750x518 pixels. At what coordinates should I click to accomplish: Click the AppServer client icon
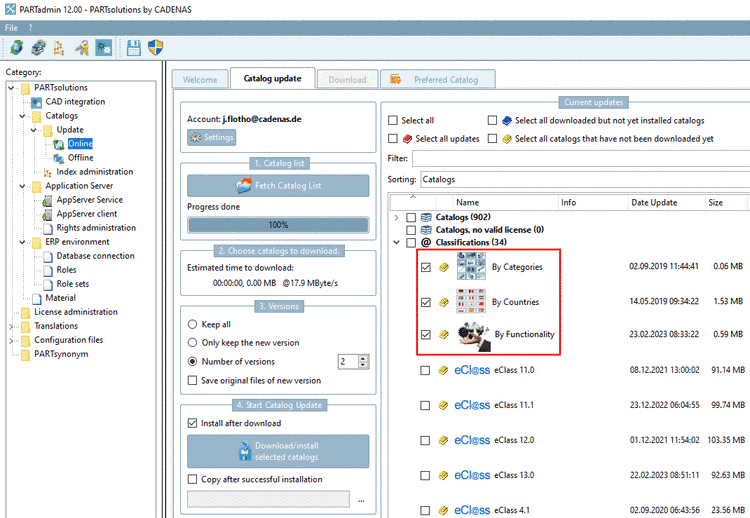click(47, 214)
